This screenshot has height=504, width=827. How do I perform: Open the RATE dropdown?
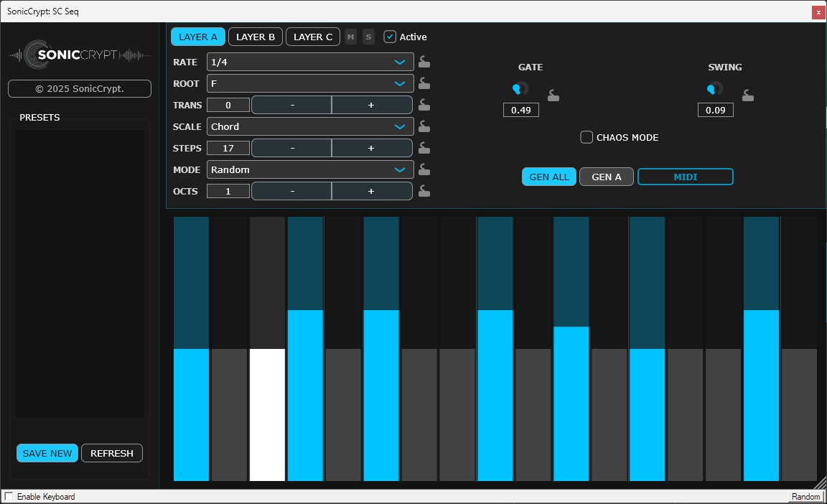coord(309,62)
